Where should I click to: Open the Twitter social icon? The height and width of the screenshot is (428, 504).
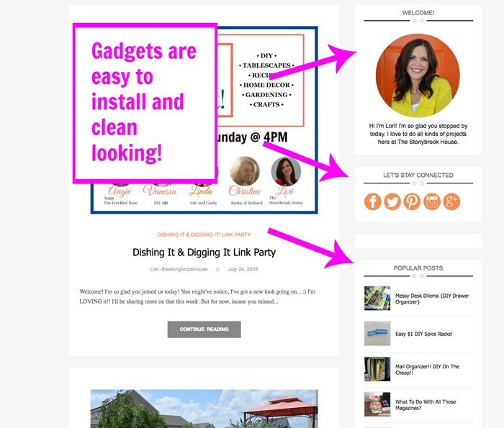click(392, 201)
